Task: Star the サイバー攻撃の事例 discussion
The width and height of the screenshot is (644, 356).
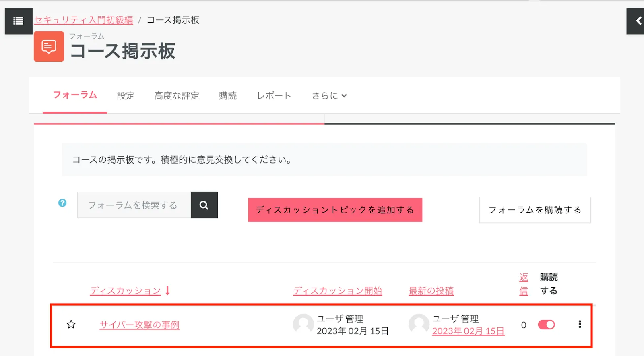Action: pyautogui.click(x=71, y=325)
